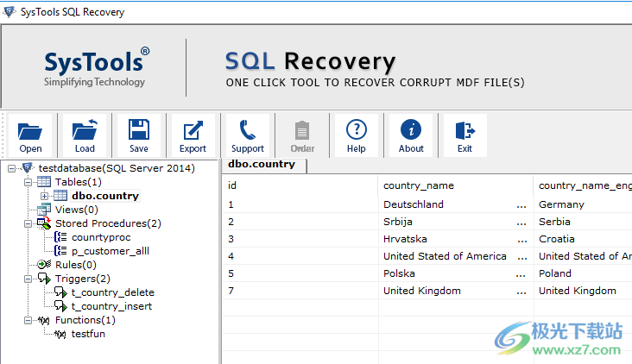
Task: Open Help via the question mark icon
Action: (357, 129)
